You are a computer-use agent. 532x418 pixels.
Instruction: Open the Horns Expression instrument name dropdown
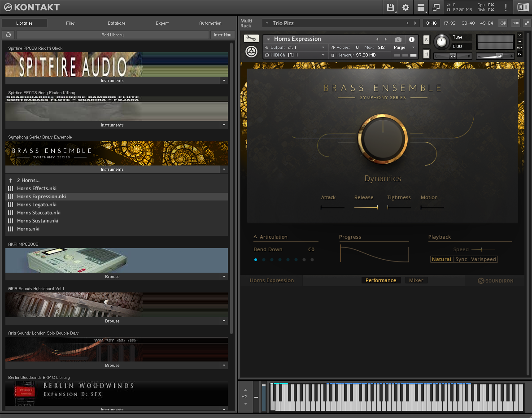[x=268, y=39]
